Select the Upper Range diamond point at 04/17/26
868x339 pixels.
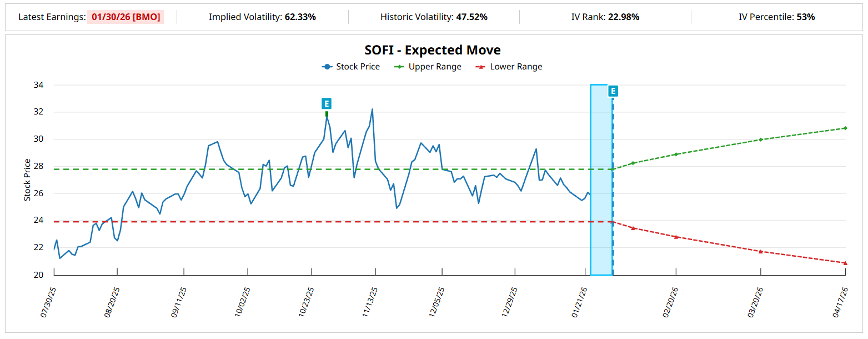click(845, 128)
